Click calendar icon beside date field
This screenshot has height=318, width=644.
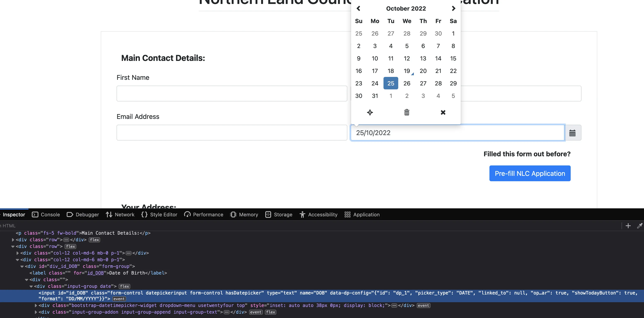[x=572, y=133]
